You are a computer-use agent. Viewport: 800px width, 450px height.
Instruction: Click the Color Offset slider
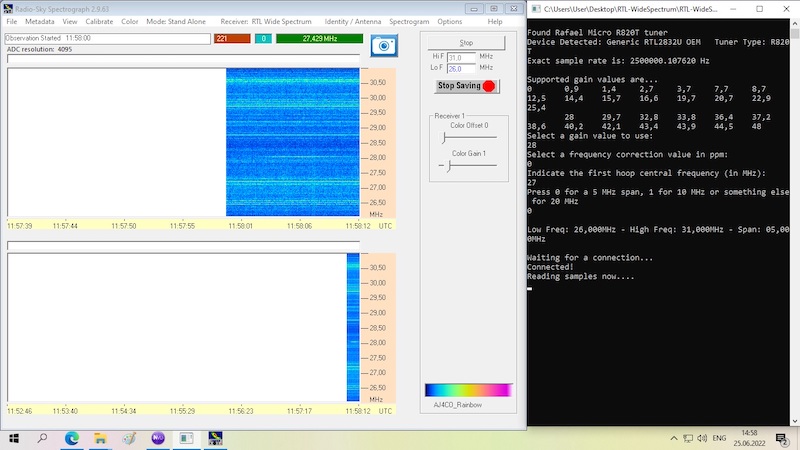click(469, 139)
